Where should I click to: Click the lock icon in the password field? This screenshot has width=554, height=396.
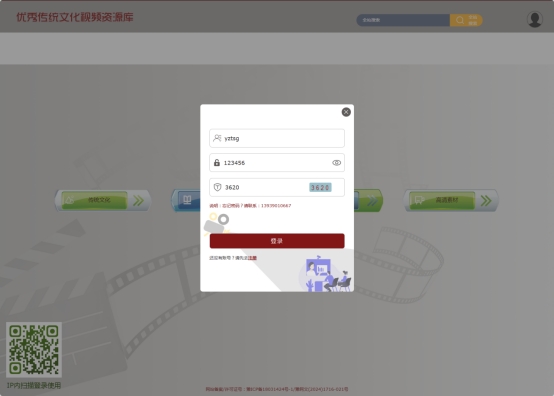[x=217, y=162]
